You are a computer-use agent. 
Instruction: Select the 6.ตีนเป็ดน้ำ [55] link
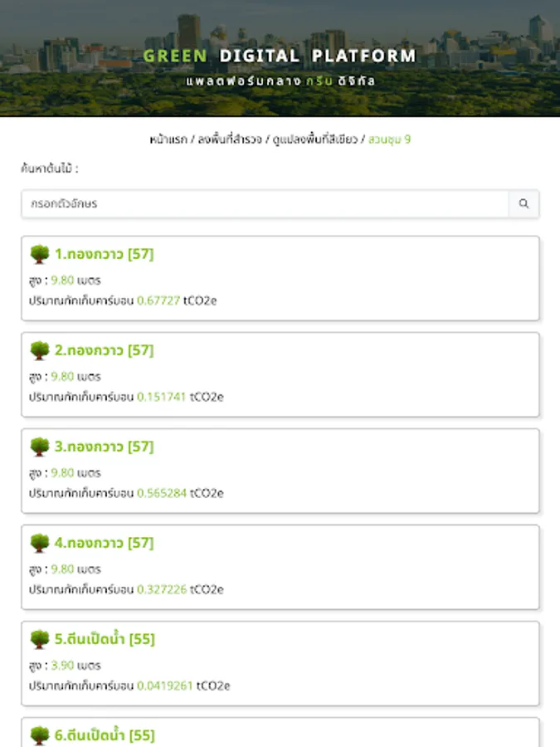(105, 734)
